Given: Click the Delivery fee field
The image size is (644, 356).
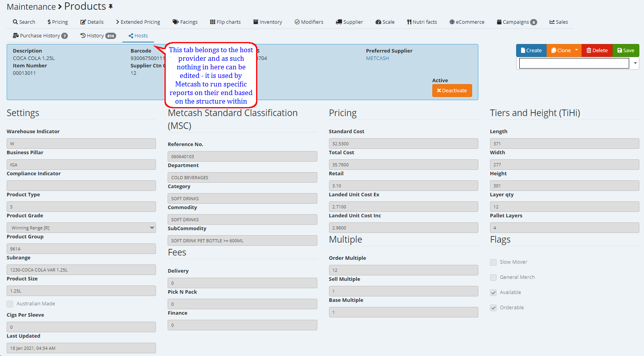Looking at the screenshot, I should 242,283.
